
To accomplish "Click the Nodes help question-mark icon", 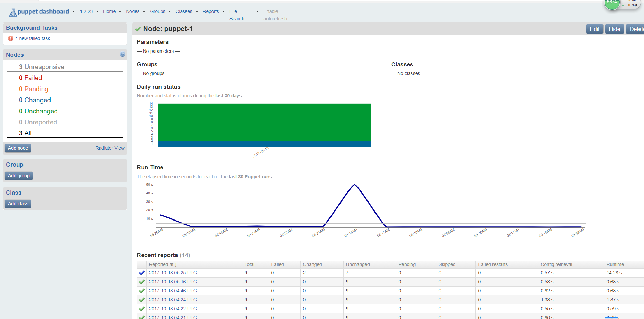I will pos(123,54).
